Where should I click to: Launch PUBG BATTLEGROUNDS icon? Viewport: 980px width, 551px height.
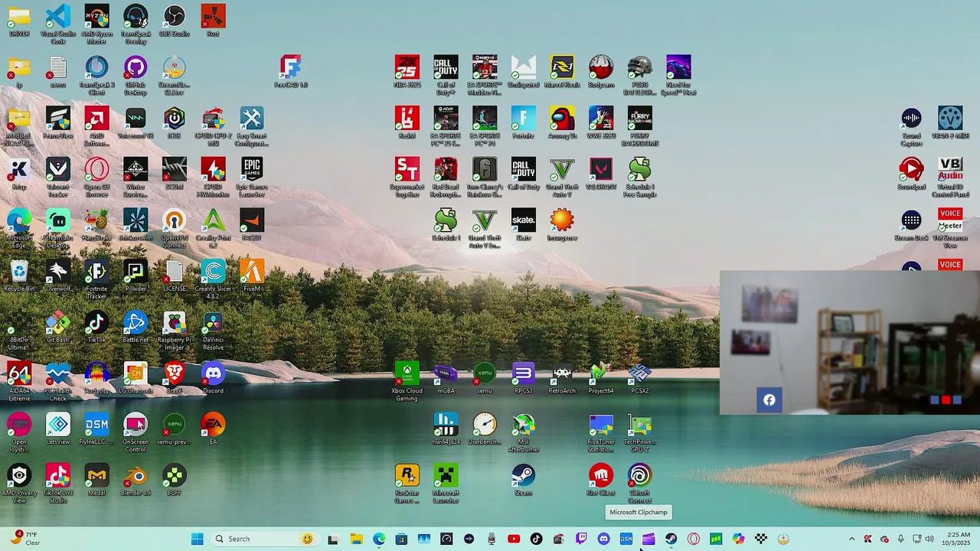pyautogui.click(x=639, y=74)
